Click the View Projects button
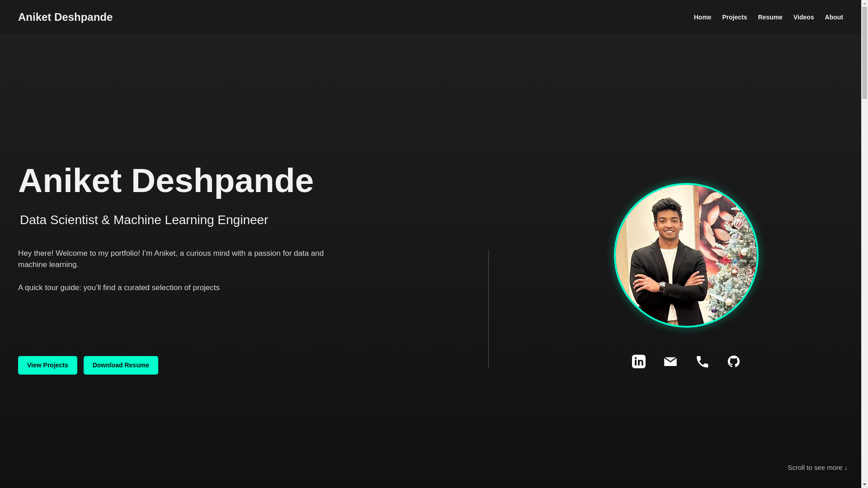The height and width of the screenshot is (488, 868). [x=47, y=365]
